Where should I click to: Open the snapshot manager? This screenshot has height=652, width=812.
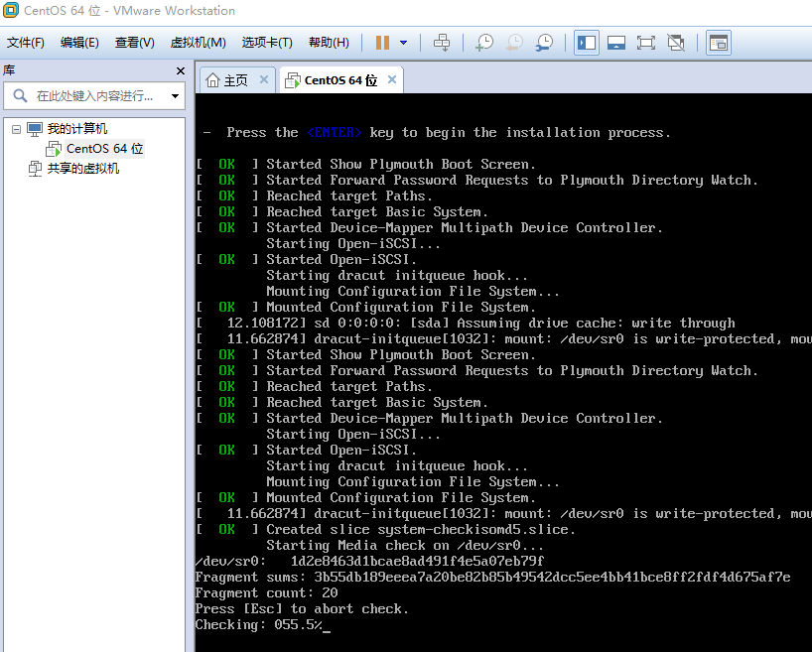[544, 43]
